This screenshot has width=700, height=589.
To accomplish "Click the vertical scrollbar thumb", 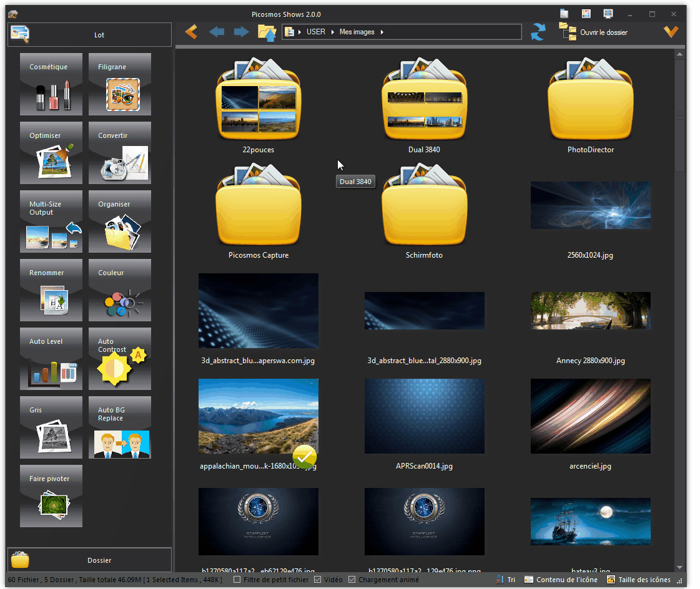I will click(x=679, y=115).
